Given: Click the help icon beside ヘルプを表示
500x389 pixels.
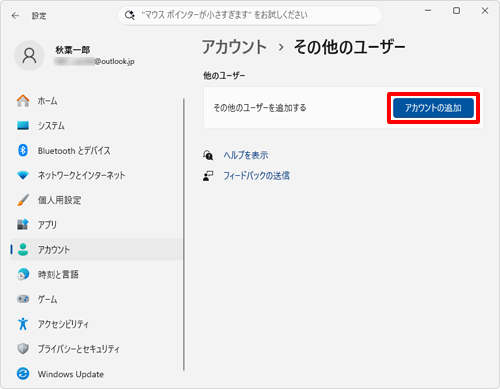Looking at the screenshot, I should [x=208, y=155].
